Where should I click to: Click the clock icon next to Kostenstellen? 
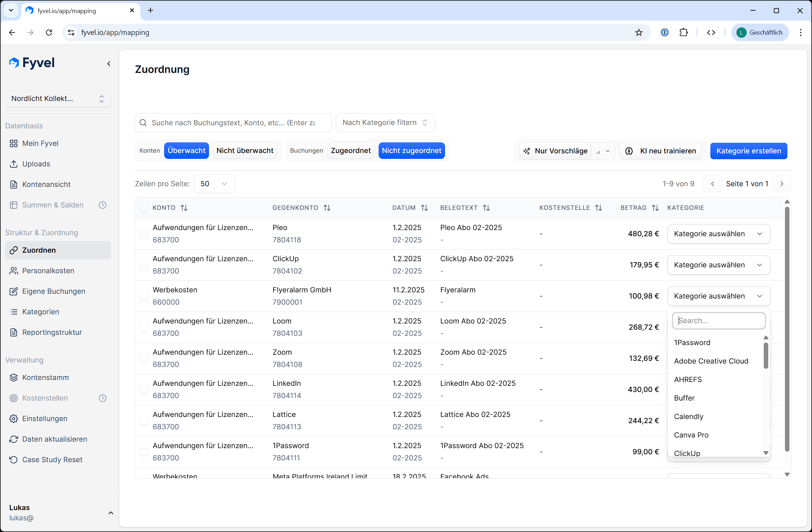click(x=103, y=398)
